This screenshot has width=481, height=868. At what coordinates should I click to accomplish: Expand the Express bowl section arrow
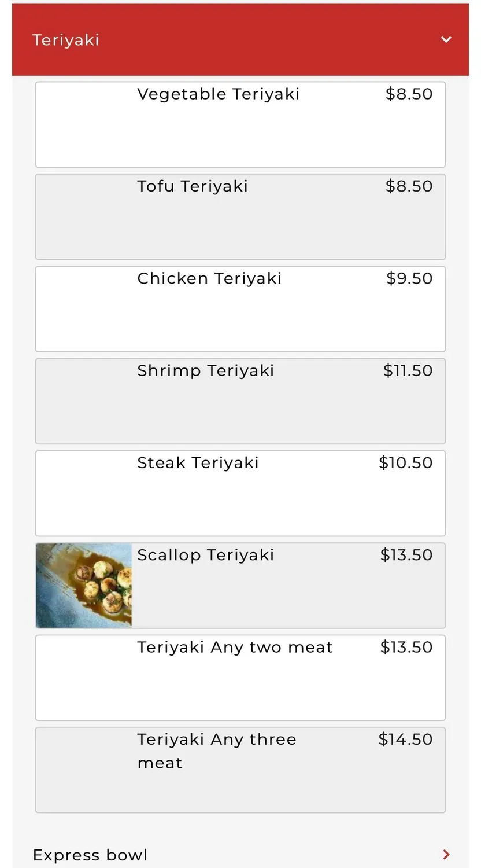446,854
